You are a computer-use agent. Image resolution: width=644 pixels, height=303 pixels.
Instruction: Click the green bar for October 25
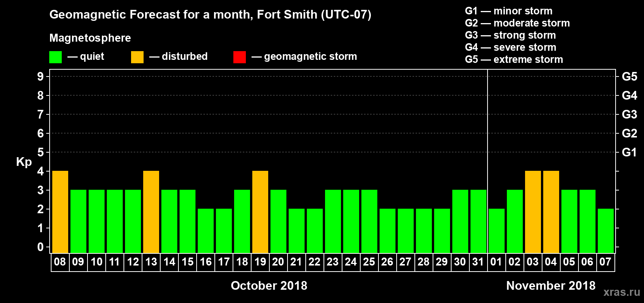tap(369, 222)
